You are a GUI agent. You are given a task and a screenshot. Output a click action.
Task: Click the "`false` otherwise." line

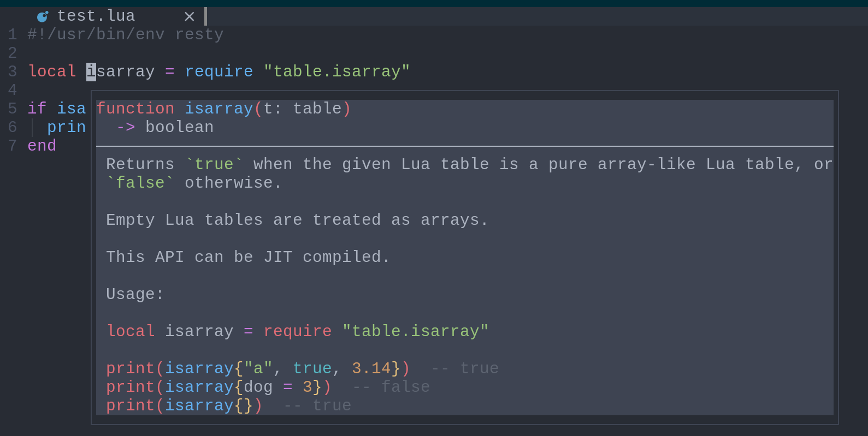(x=194, y=183)
